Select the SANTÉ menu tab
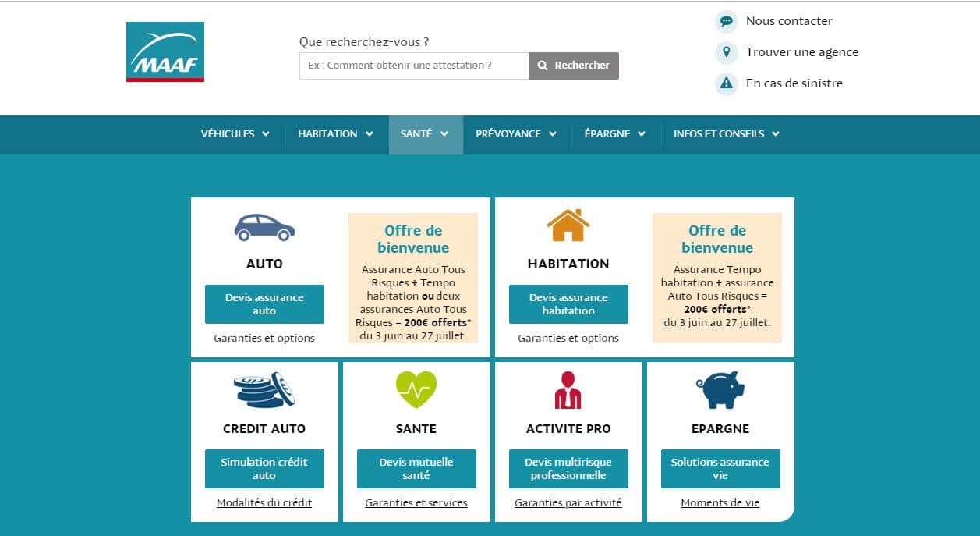980x536 pixels. (x=425, y=133)
